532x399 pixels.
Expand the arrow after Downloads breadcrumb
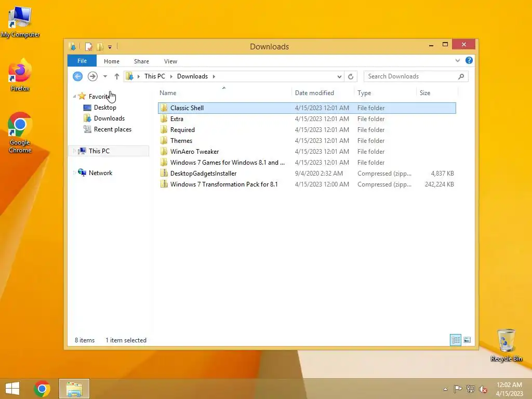214,77
